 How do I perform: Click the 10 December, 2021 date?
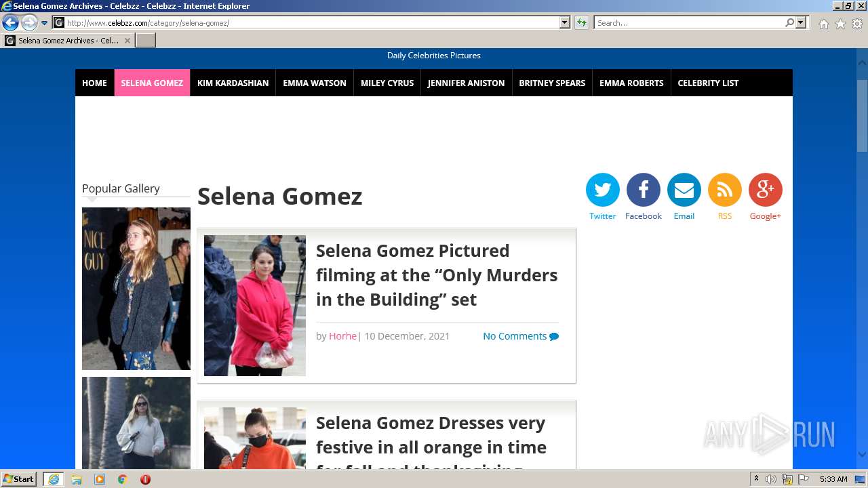(x=407, y=336)
